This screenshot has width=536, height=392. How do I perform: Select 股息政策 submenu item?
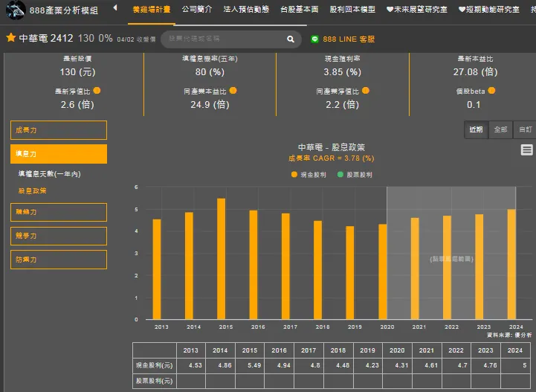[x=33, y=191]
